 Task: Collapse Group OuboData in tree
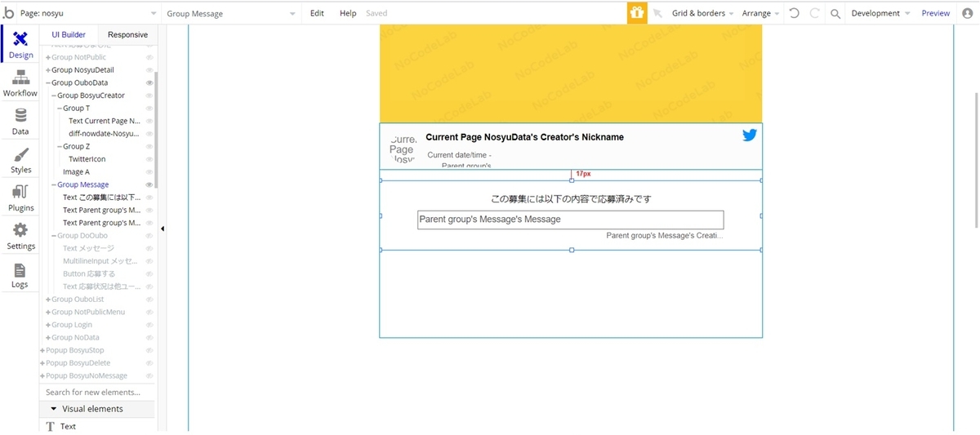tap(48, 82)
